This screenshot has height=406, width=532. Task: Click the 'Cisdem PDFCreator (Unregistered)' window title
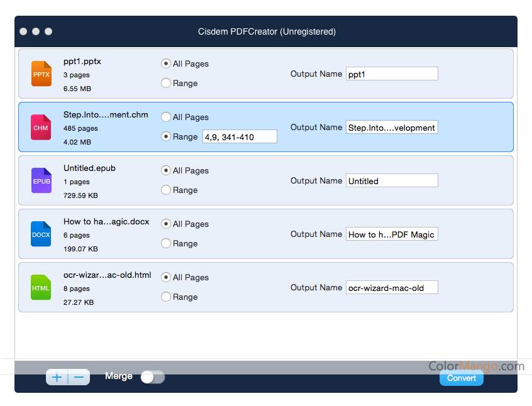pyautogui.click(x=267, y=31)
